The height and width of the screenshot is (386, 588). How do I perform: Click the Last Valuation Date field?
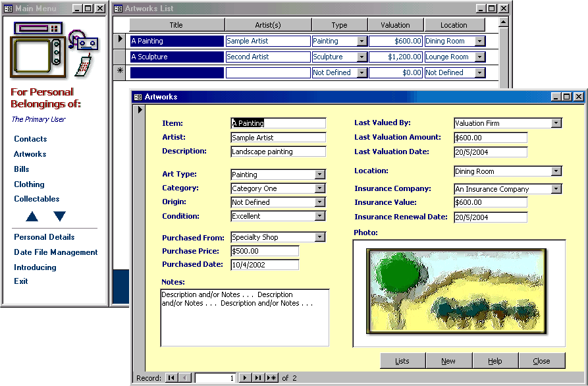491,152
